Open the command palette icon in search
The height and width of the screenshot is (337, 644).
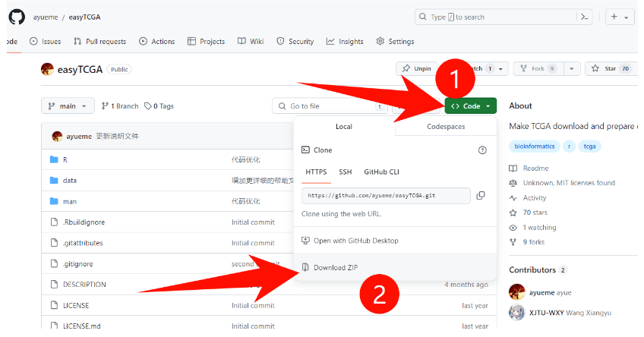[585, 17]
